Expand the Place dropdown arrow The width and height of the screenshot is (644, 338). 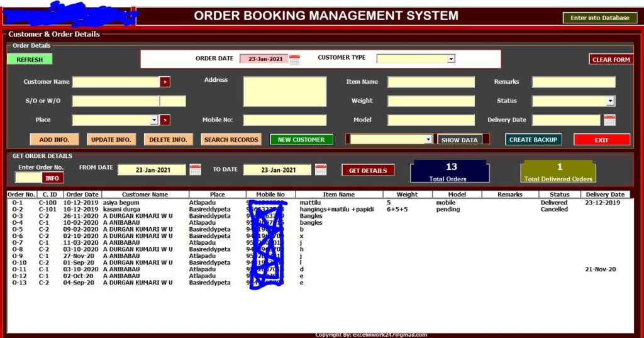[x=154, y=120]
